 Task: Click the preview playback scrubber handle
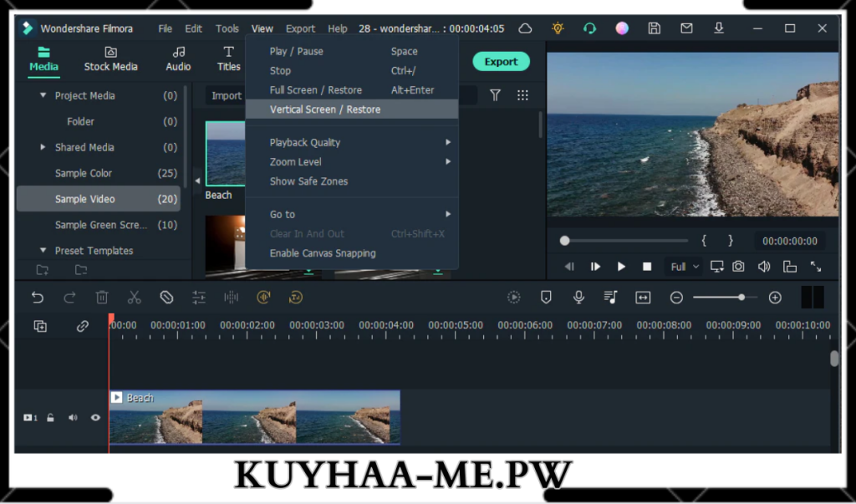click(x=564, y=241)
